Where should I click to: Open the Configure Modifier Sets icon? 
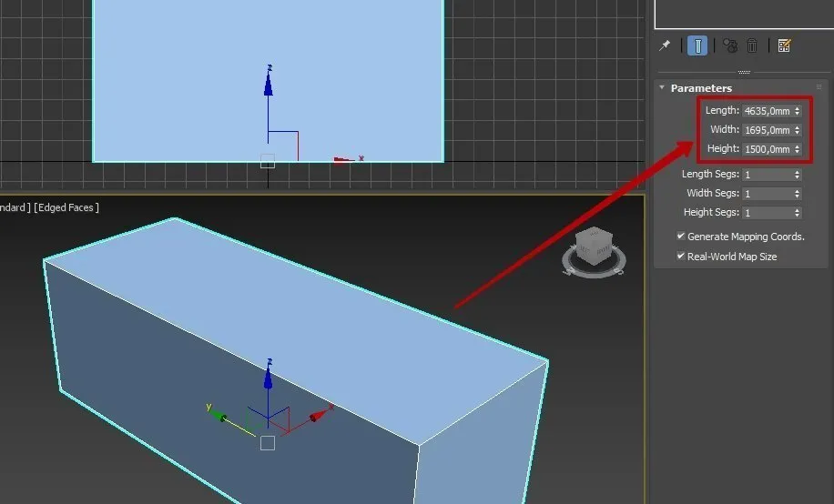[784, 45]
